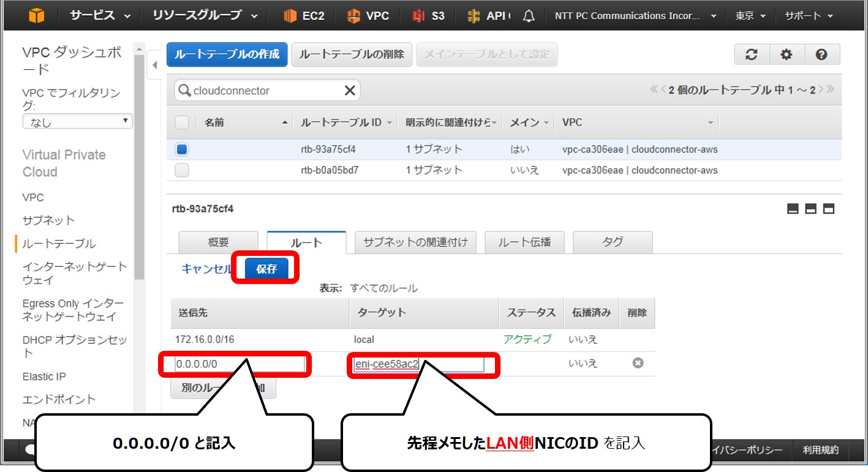This screenshot has height=472, width=868.
Task: Open Egress Only インターネットゲートウェイ link
Action: [x=73, y=310]
